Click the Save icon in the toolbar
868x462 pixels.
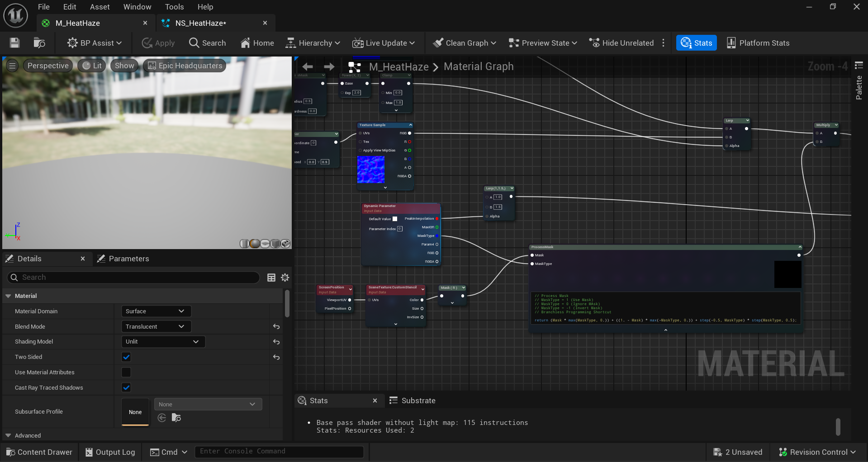(x=14, y=42)
